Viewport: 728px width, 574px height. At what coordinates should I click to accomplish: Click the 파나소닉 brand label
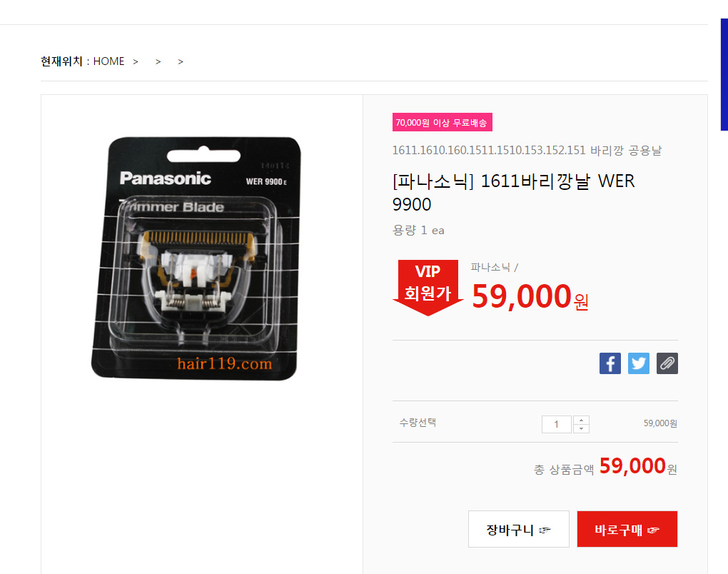pyautogui.click(x=490, y=267)
